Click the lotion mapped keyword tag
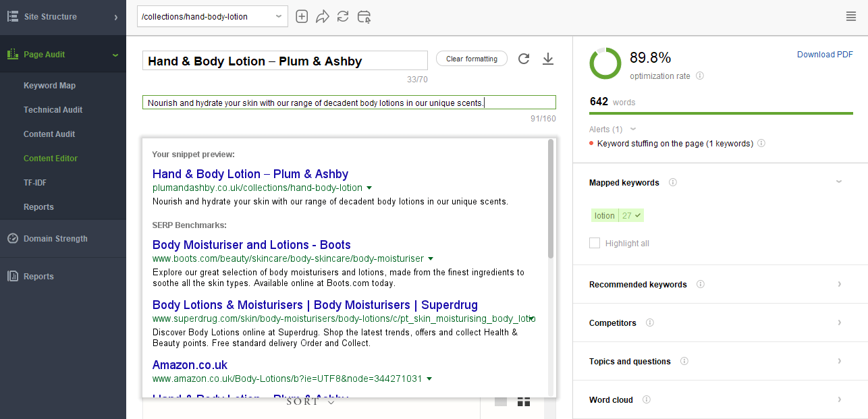 tap(617, 216)
